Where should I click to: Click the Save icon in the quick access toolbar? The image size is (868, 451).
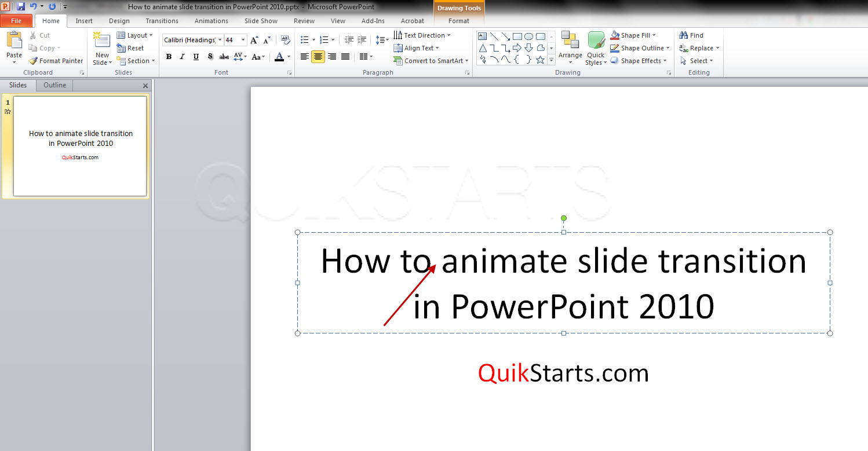pos(21,7)
